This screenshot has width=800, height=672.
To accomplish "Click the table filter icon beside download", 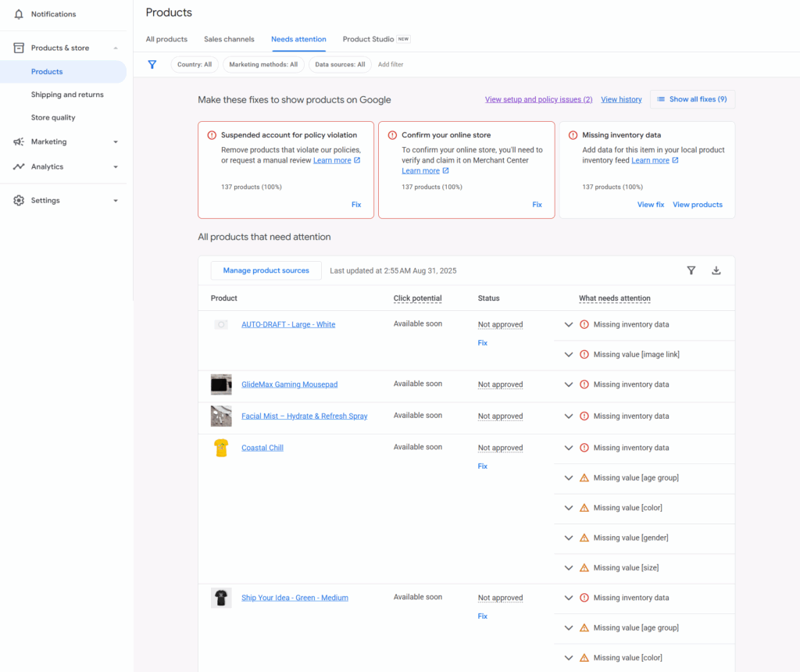I will click(x=691, y=270).
